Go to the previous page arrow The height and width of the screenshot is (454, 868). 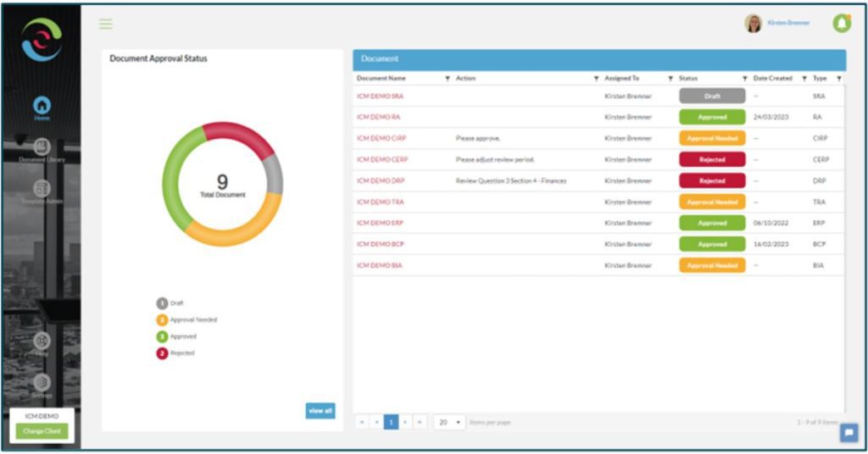point(376,423)
